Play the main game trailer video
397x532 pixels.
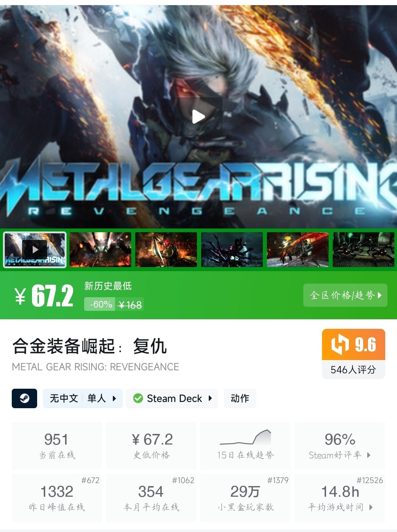pos(198,117)
